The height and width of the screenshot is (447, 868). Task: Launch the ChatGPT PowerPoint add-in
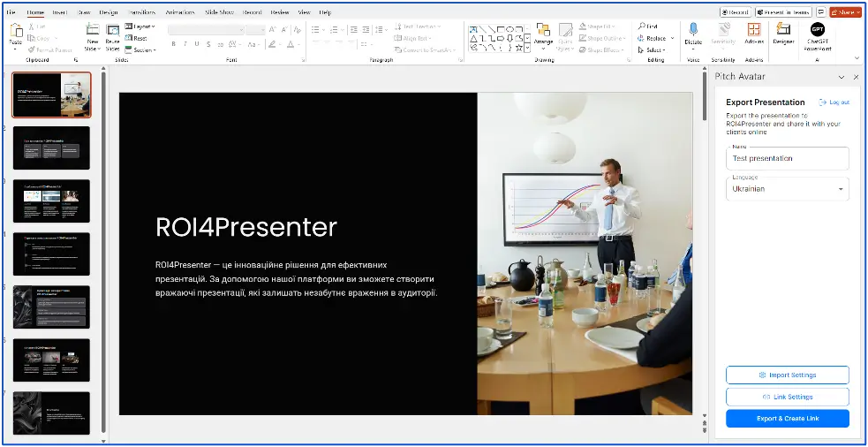tap(817, 31)
